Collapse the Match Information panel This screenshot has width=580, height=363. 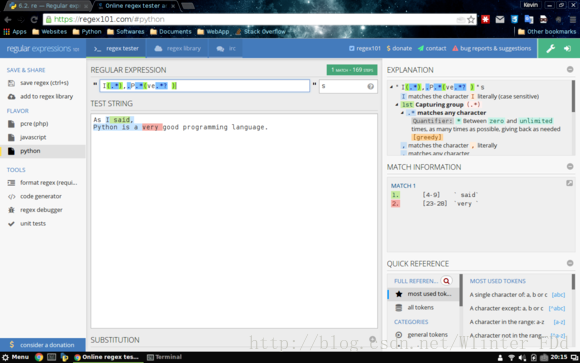(x=570, y=167)
